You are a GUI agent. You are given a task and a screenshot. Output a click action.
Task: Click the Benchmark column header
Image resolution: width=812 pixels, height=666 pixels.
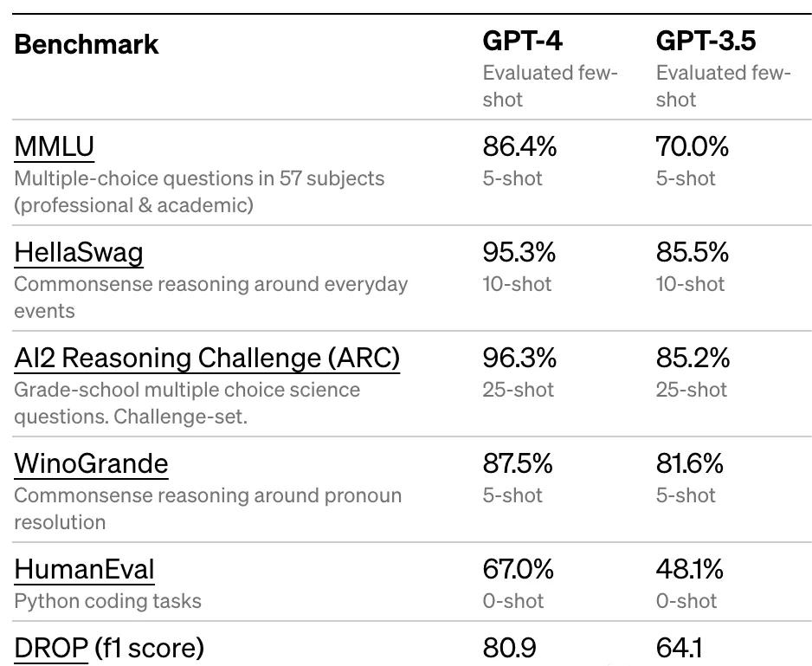(x=87, y=44)
